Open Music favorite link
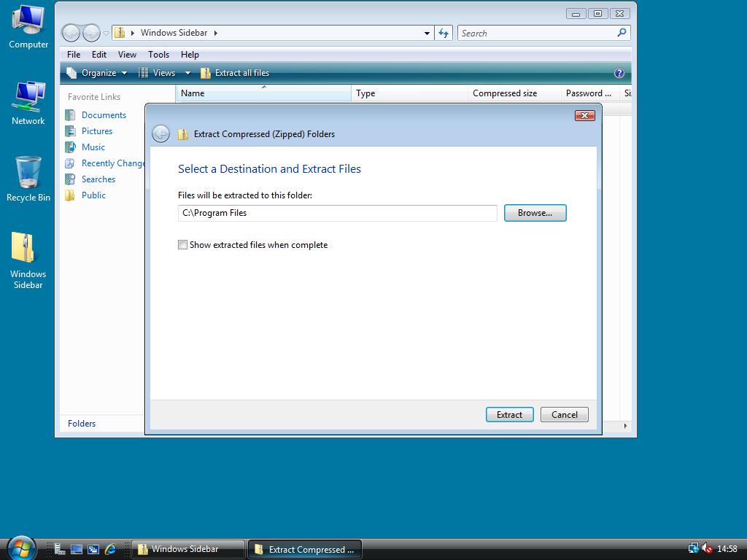This screenshot has width=747, height=560. tap(93, 147)
